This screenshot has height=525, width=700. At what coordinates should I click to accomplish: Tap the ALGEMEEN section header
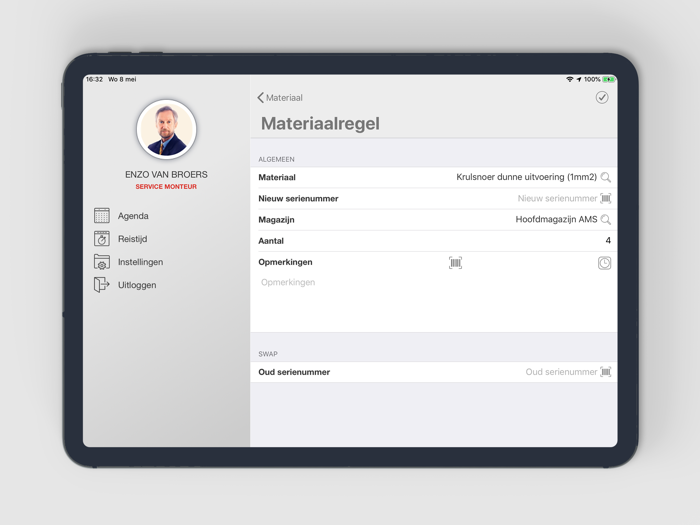pyautogui.click(x=276, y=159)
